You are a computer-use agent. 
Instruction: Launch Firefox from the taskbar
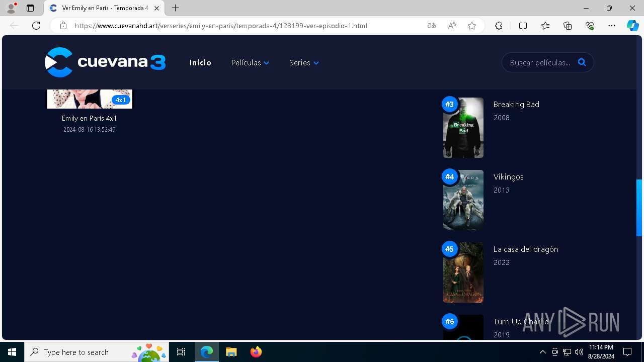click(256, 352)
